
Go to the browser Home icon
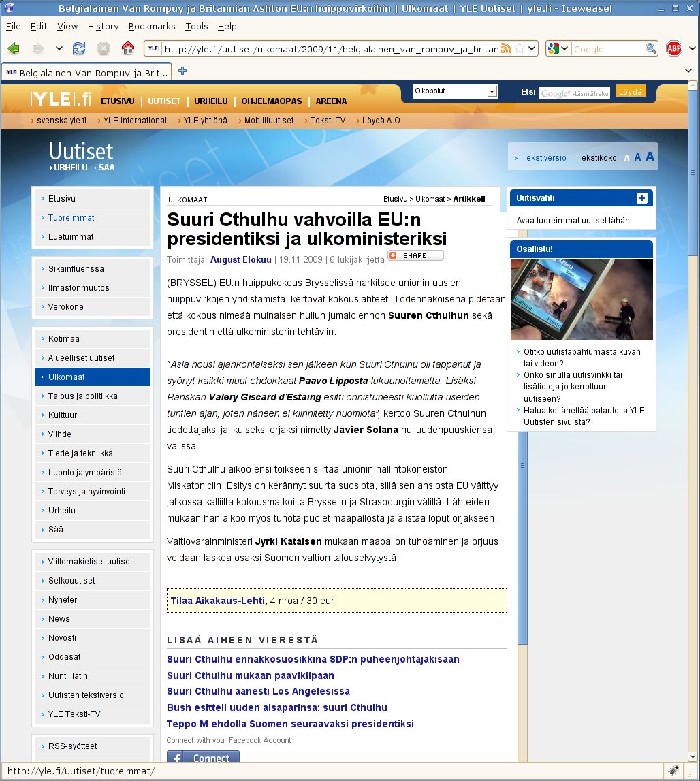pos(127,48)
